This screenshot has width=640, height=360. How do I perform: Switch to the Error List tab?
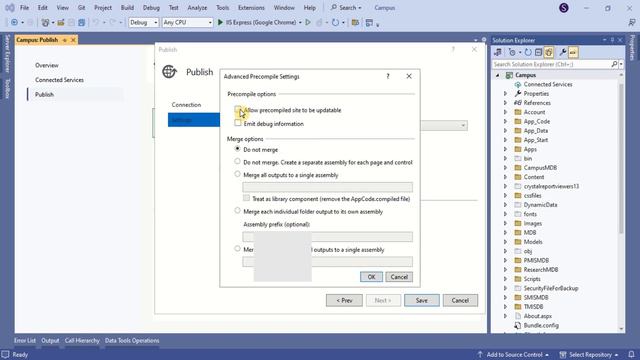pos(25,340)
